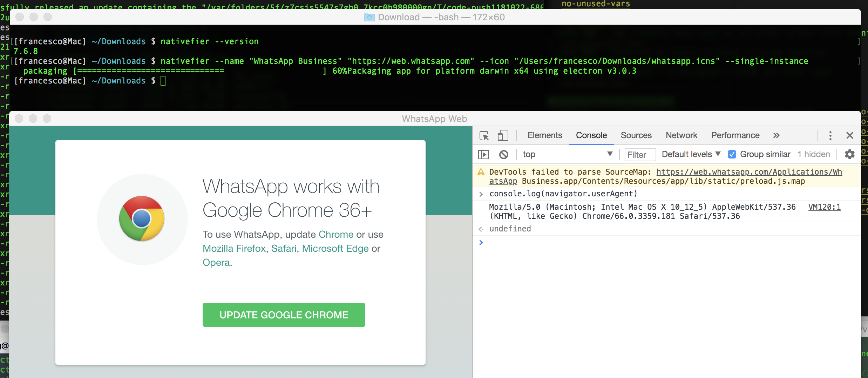
Task: Click the Chrome logo image
Action: click(x=142, y=218)
